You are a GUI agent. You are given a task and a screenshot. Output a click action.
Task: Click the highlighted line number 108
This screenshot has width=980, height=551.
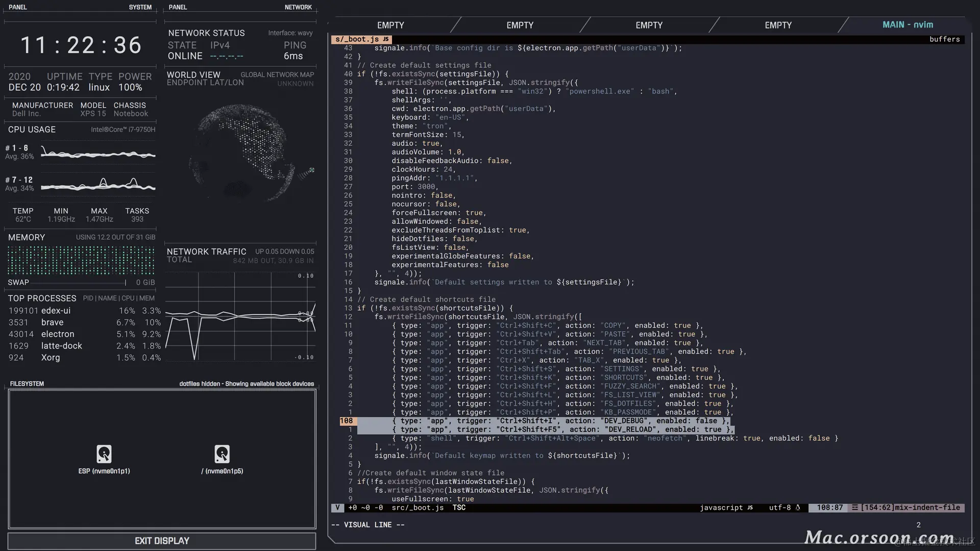347,421
